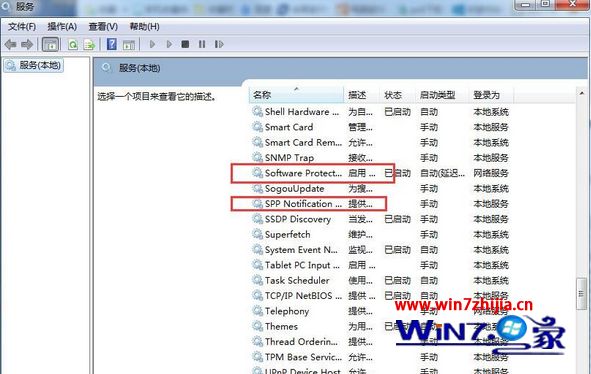
Task: Select the SNMP Trap service
Action: [289, 158]
